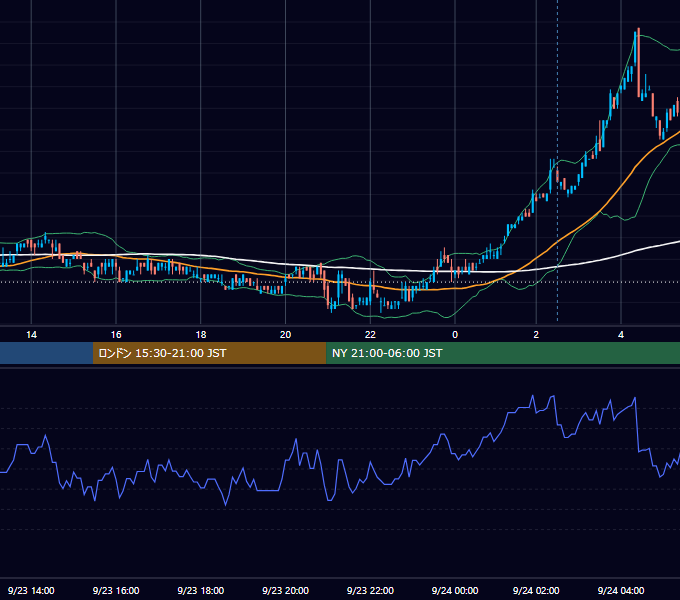Click the 2 hour axis label
The width and height of the screenshot is (680, 600).
(536, 335)
